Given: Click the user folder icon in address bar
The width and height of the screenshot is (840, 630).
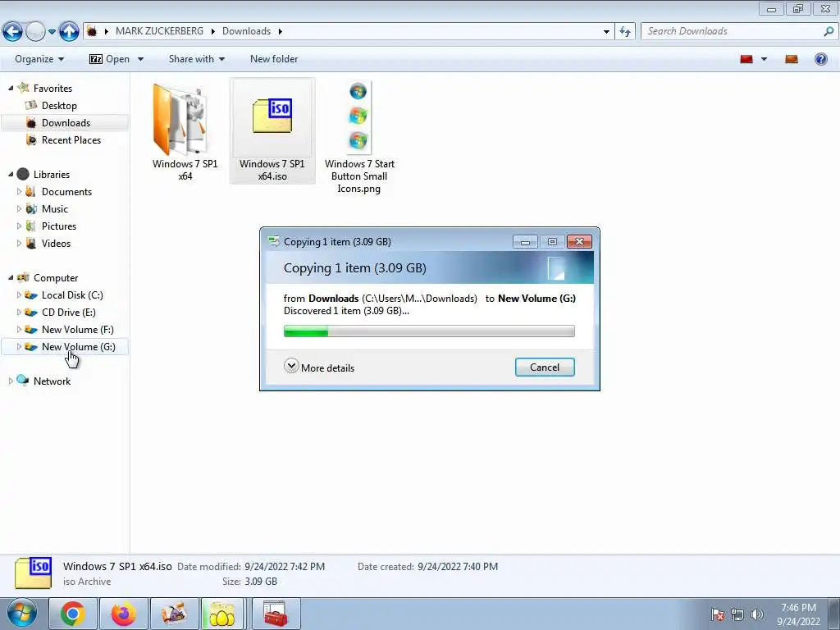Looking at the screenshot, I should point(92,31).
